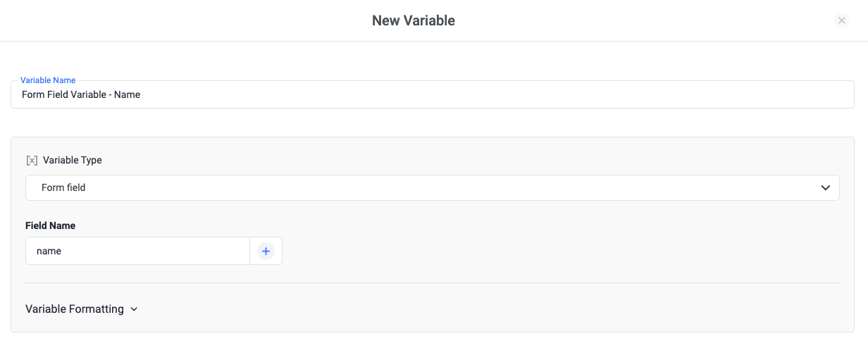This screenshot has height=353, width=868.
Task: Click the "Form Field Variable - Name" text
Action: [x=81, y=94]
